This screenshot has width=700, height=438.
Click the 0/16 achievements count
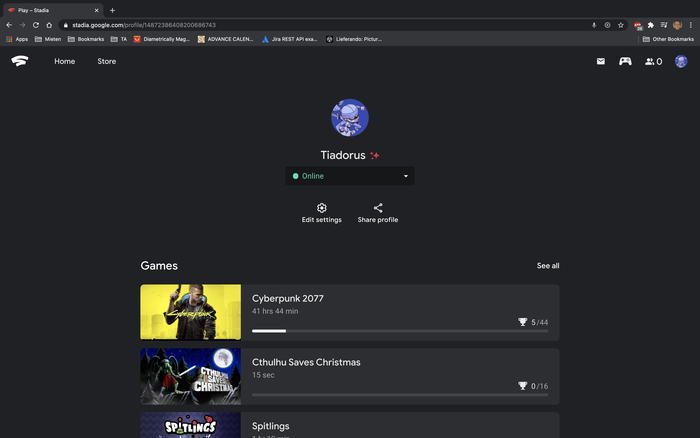click(x=540, y=386)
